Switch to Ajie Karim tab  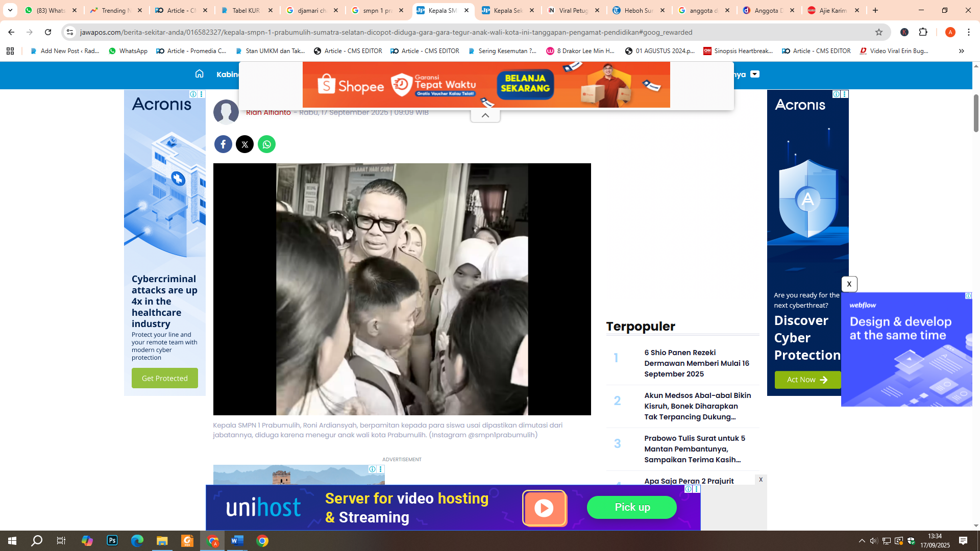coord(835,10)
